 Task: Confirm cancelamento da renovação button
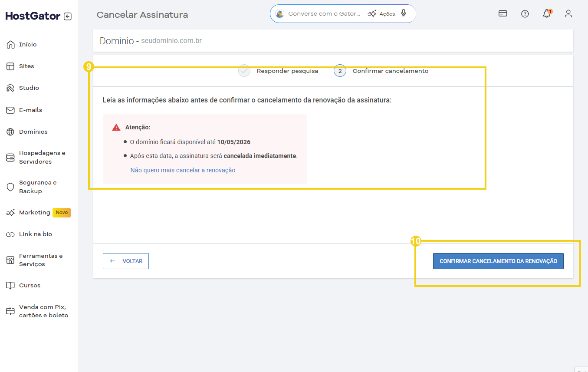(x=498, y=261)
